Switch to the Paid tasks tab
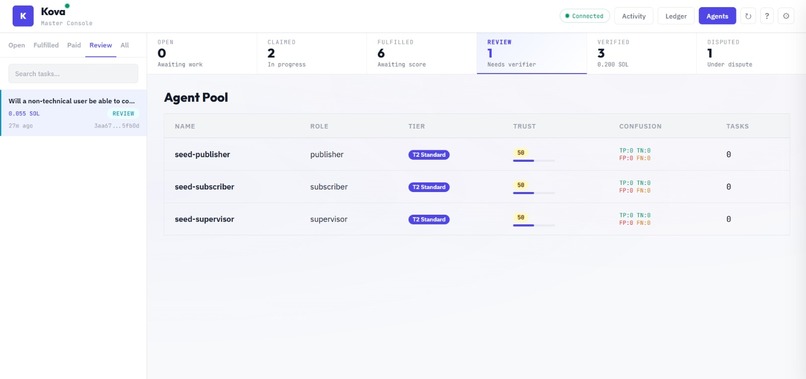Screen dimensions: 806x379 click(x=74, y=45)
